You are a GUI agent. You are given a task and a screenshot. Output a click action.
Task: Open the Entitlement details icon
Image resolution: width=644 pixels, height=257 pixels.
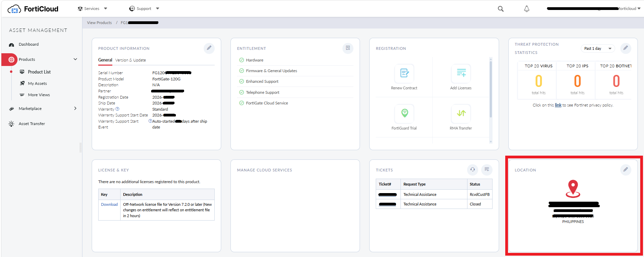click(348, 48)
